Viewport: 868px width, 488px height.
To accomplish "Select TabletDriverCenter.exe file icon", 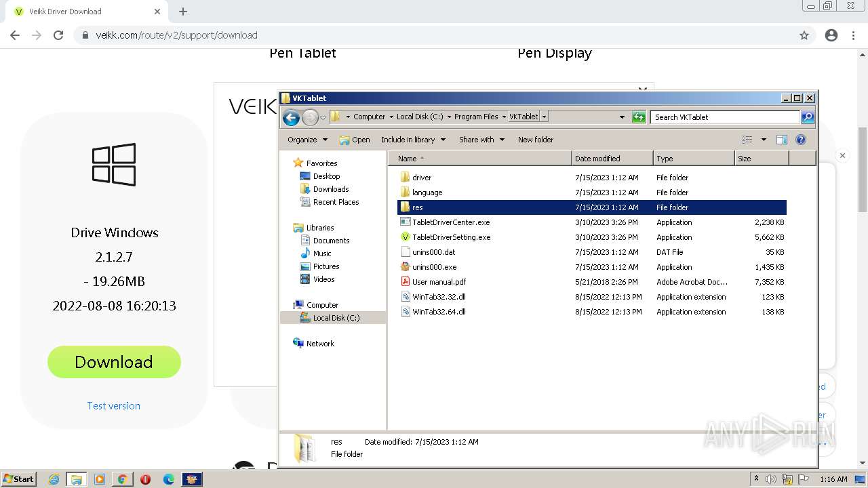I will (405, 222).
